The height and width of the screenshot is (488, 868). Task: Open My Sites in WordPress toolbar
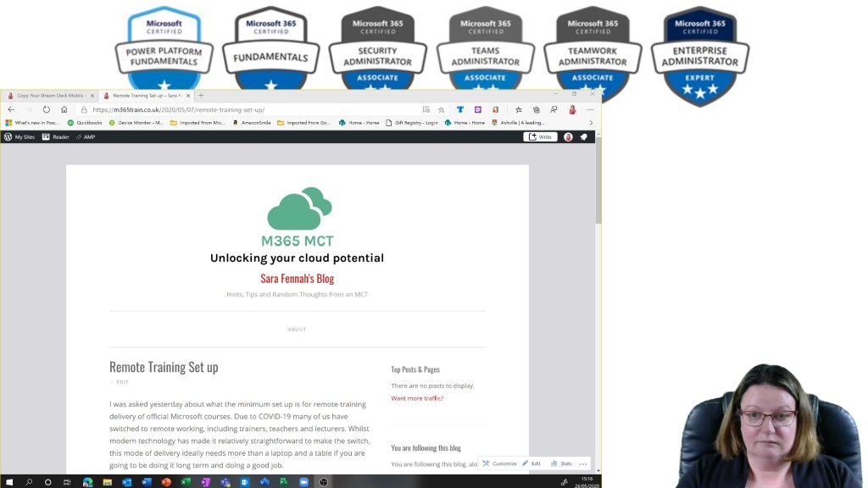tap(19, 136)
